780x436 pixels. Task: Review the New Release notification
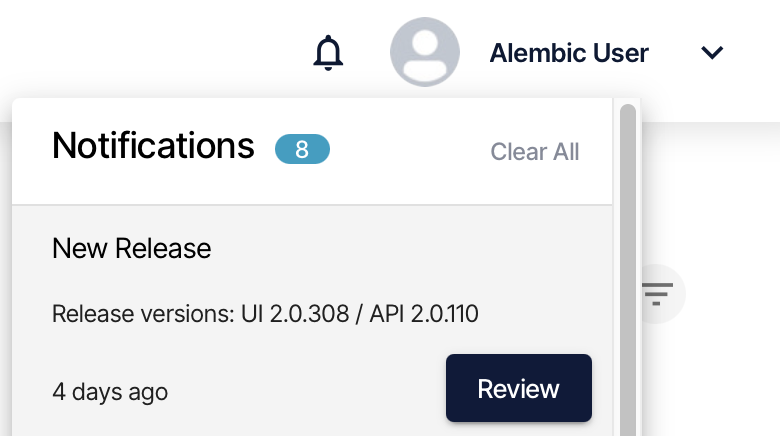point(518,388)
